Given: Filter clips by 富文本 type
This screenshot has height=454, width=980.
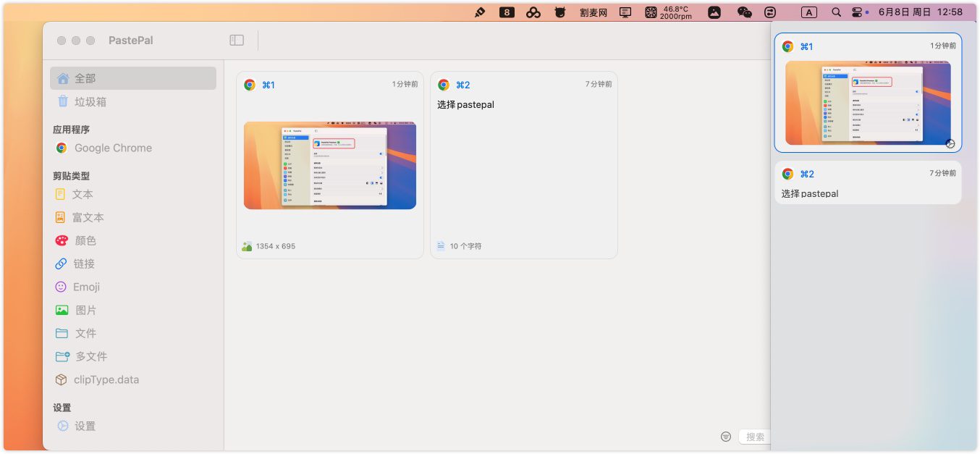Looking at the screenshot, I should [133, 217].
